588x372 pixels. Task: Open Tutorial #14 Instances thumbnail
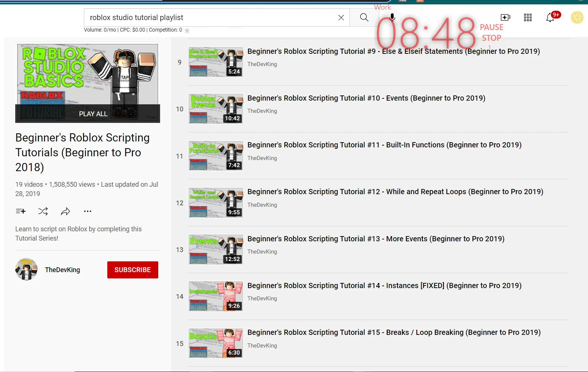tap(215, 296)
